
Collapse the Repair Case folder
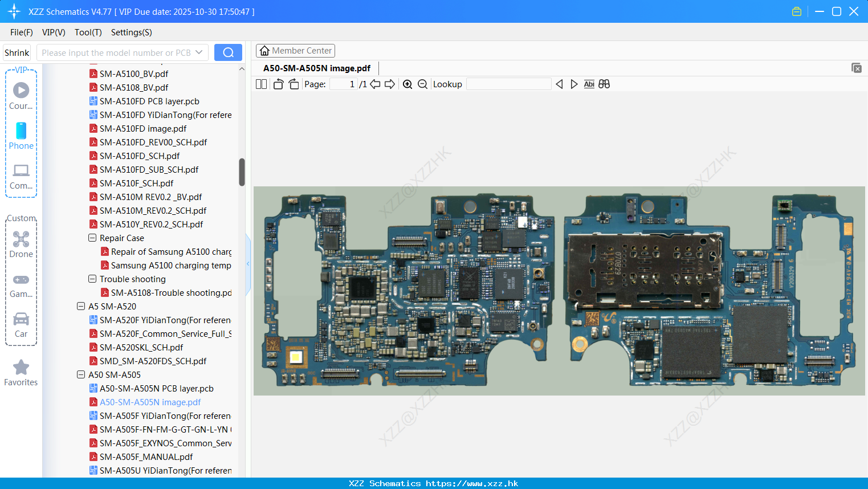[92, 238]
